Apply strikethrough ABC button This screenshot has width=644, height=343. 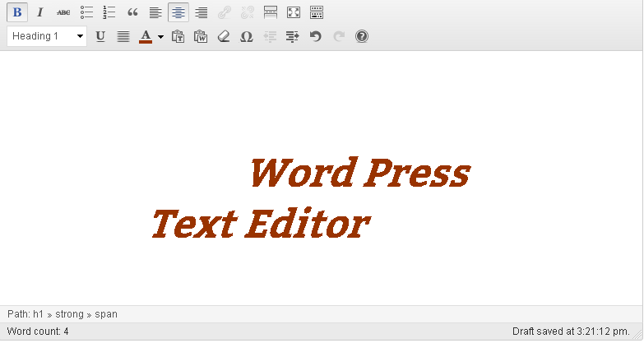(63, 12)
